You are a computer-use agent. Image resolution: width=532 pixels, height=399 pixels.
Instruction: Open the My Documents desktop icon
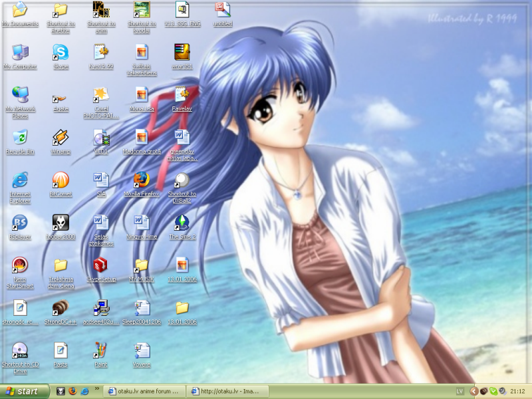20,13
